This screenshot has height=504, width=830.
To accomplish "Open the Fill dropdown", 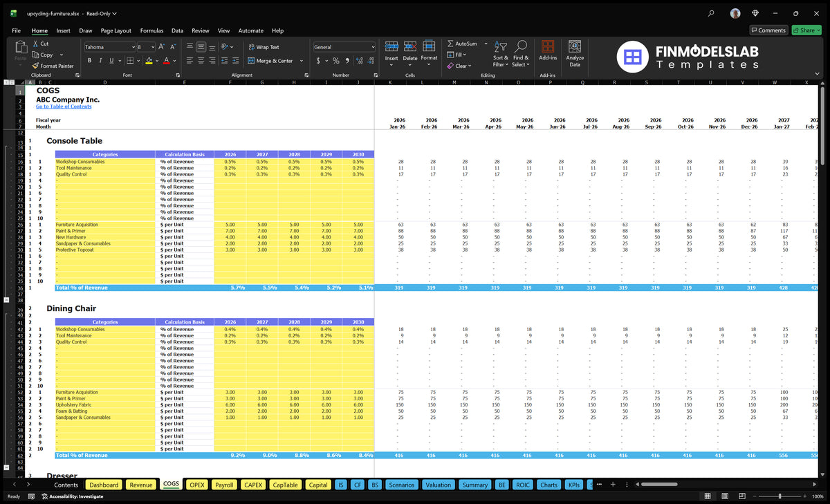I will [464, 55].
